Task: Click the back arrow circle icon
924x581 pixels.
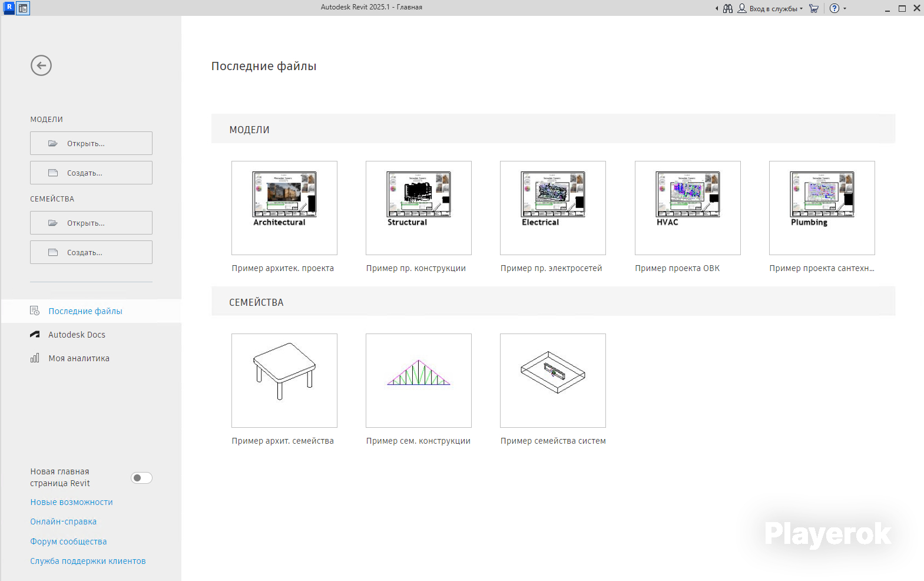Action: tap(41, 65)
